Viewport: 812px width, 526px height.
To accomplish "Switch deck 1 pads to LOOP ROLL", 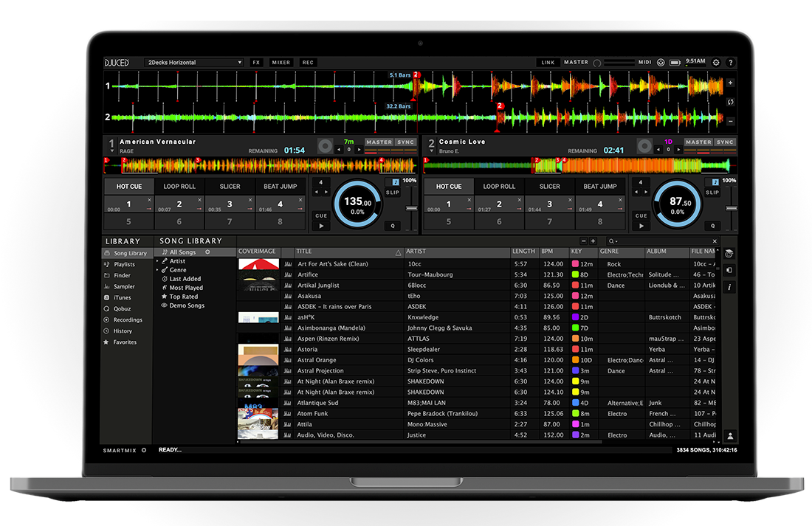I will (x=179, y=187).
